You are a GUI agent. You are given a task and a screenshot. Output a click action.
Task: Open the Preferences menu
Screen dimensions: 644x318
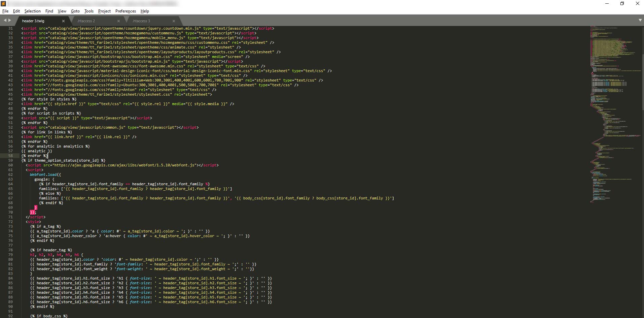126,11
